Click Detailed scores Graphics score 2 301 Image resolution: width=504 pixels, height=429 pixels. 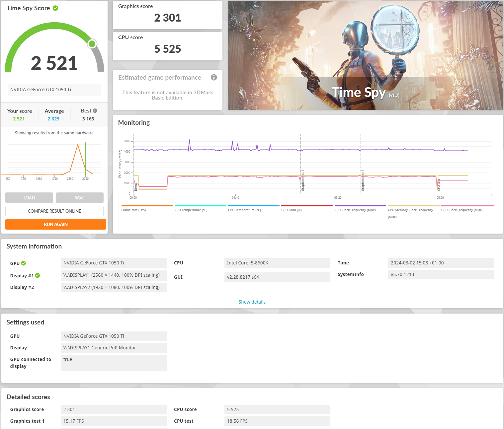click(x=114, y=409)
